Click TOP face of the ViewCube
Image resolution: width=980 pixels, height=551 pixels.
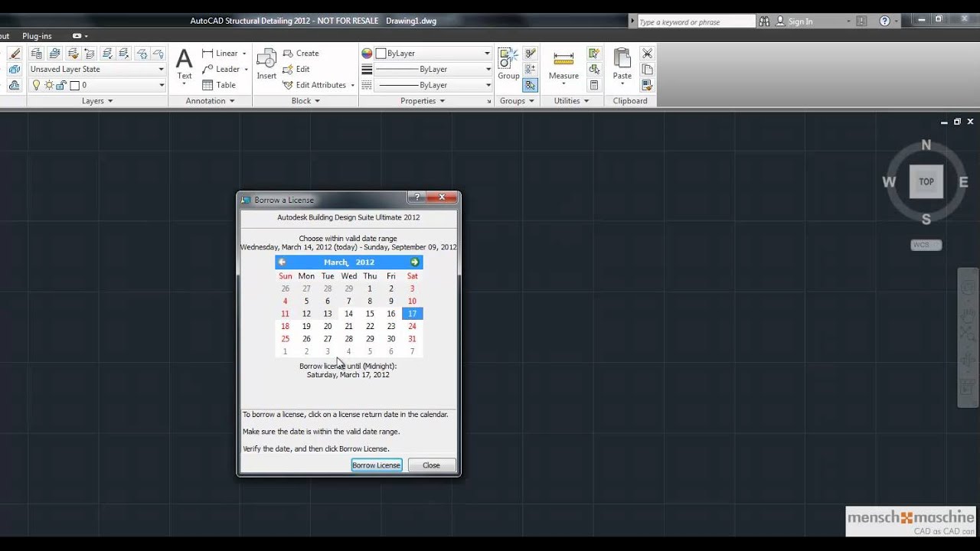tap(926, 182)
